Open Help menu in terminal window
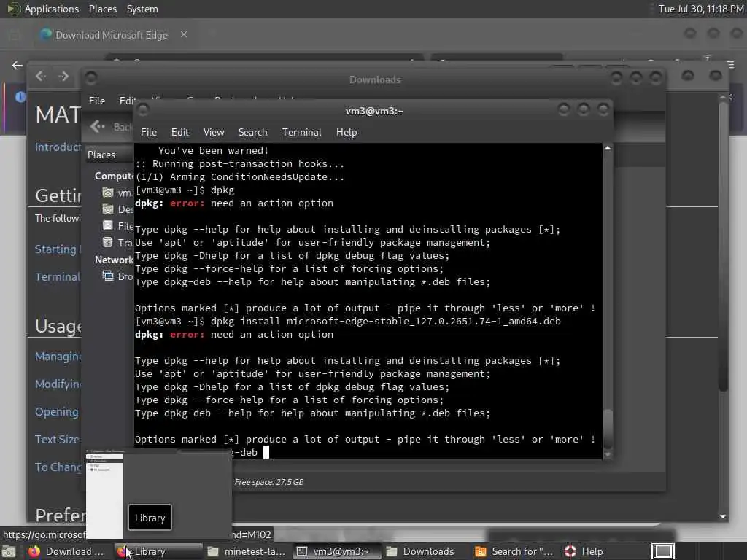 pyautogui.click(x=347, y=133)
